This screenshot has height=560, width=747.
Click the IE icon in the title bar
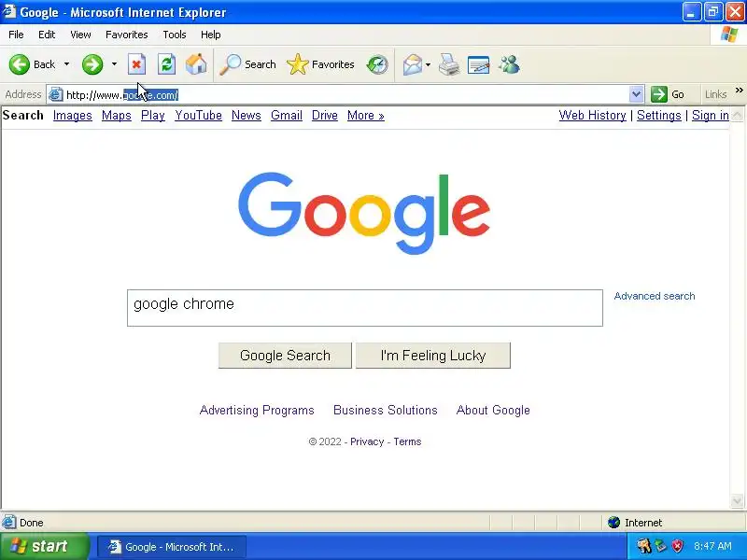[8, 11]
